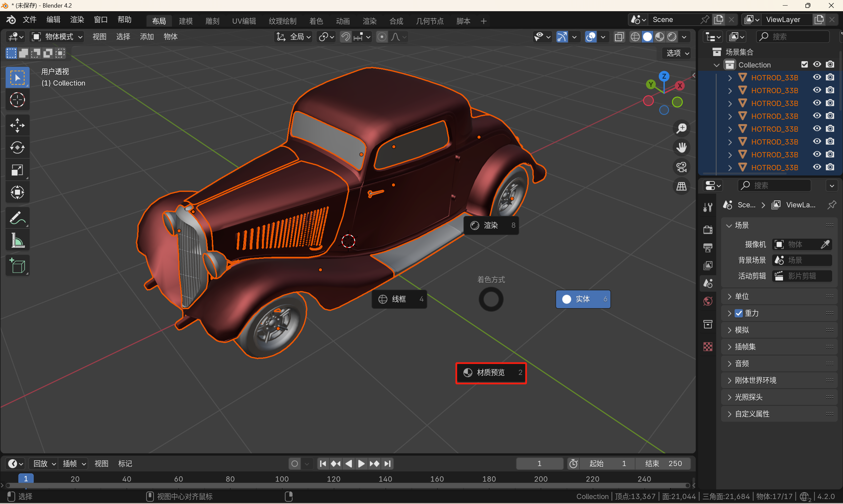Toggle camera view icon in viewport
The width and height of the screenshot is (843, 504).
click(x=681, y=167)
